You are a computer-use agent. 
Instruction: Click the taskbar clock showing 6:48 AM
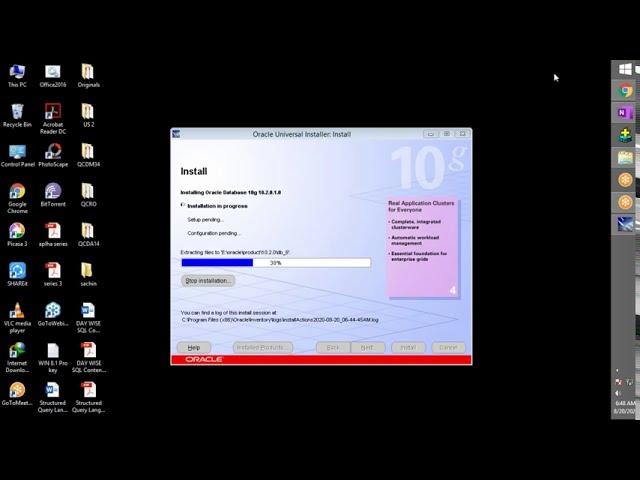626,407
